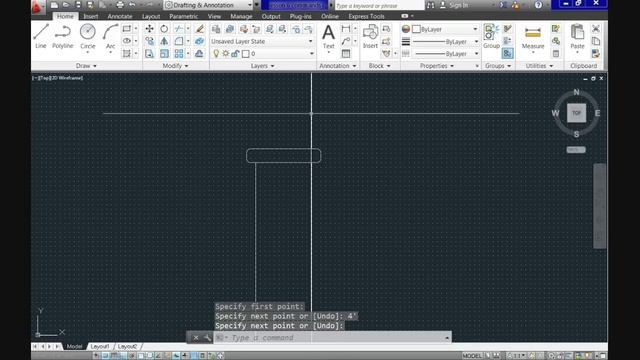Viewport: 640px width, 360px height.
Task: Select the Fillet tool
Action: coord(179,41)
